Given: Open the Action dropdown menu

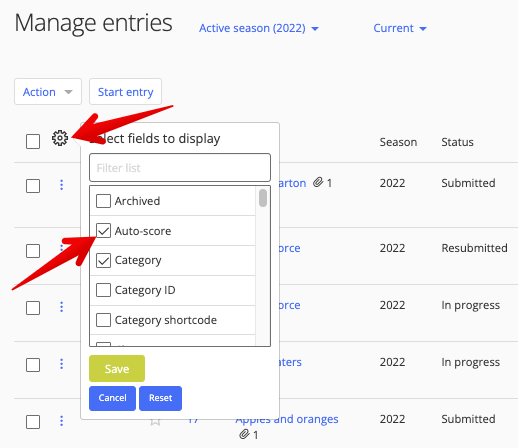Looking at the screenshot, I should (48, 92).
